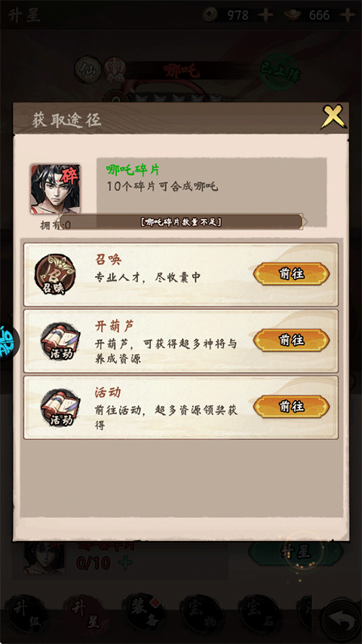This screenshot has width=362, height=644.
Task: Click the dimmed 升星 upgrade button
Action: 296,553
